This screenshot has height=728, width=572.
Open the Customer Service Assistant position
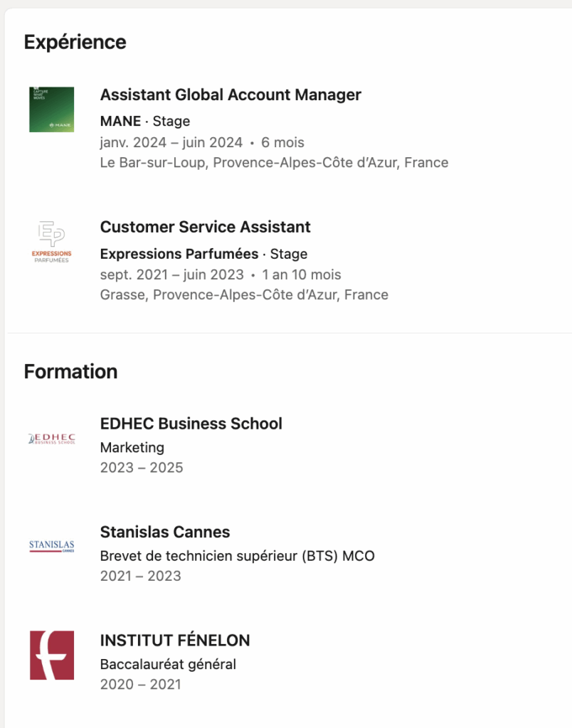[x=205, y=227]
